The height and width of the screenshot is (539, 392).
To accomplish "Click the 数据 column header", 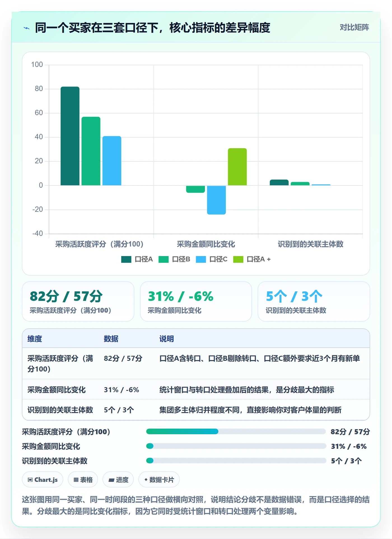I will coord(111,339).
